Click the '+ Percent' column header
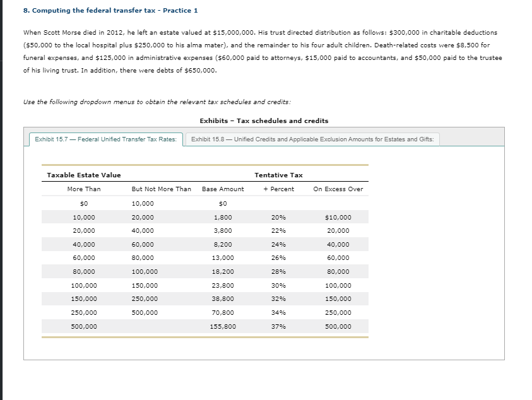The height and width of the screenshot is (400, 532). point(278,189)
